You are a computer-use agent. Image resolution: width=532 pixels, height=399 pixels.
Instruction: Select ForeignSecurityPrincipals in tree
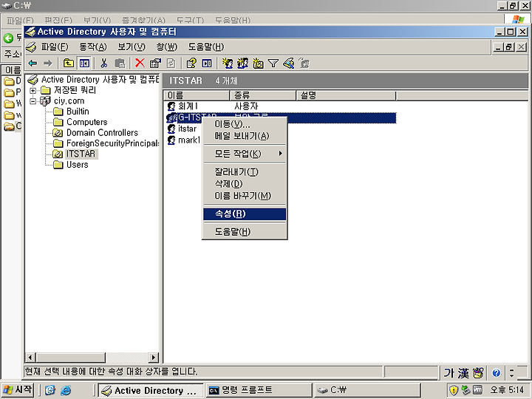pos(112,143)
